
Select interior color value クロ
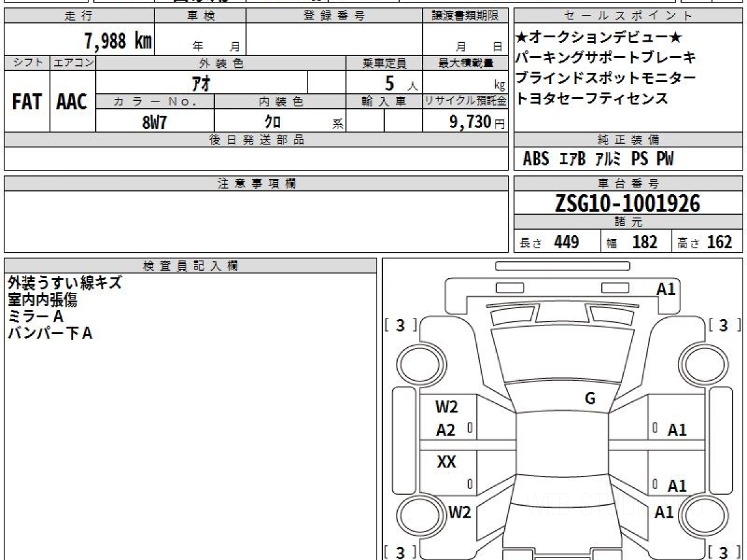pyautogui.click(x=273, y=122)
